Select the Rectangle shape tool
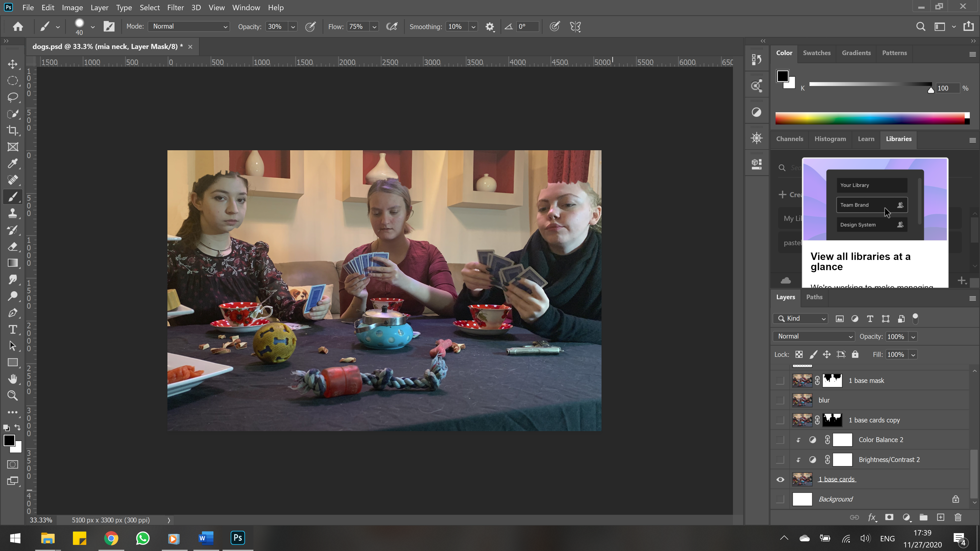The height and width of the screenshot is (551, 980). (13, 362)
